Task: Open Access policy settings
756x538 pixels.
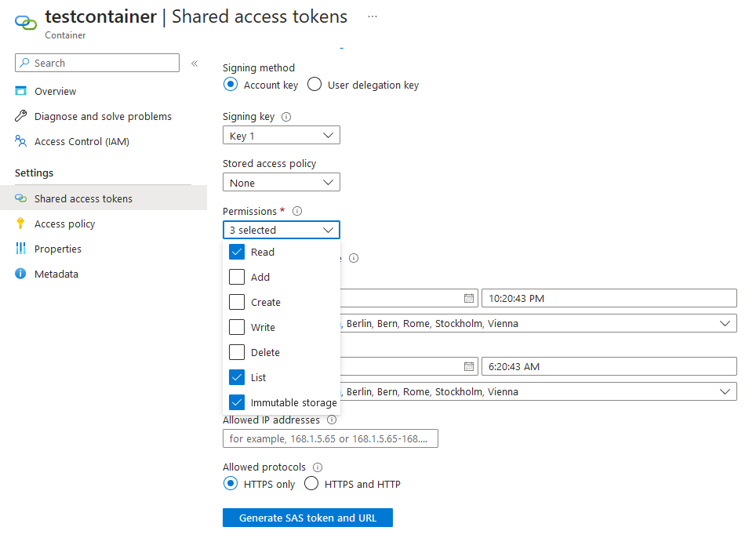Action: coord(64,224)
